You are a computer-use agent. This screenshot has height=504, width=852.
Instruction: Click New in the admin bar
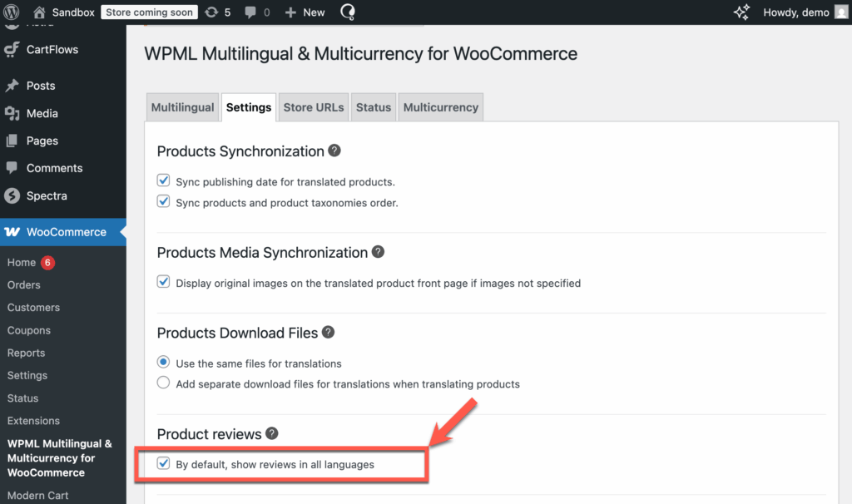[x=305, y=12]
